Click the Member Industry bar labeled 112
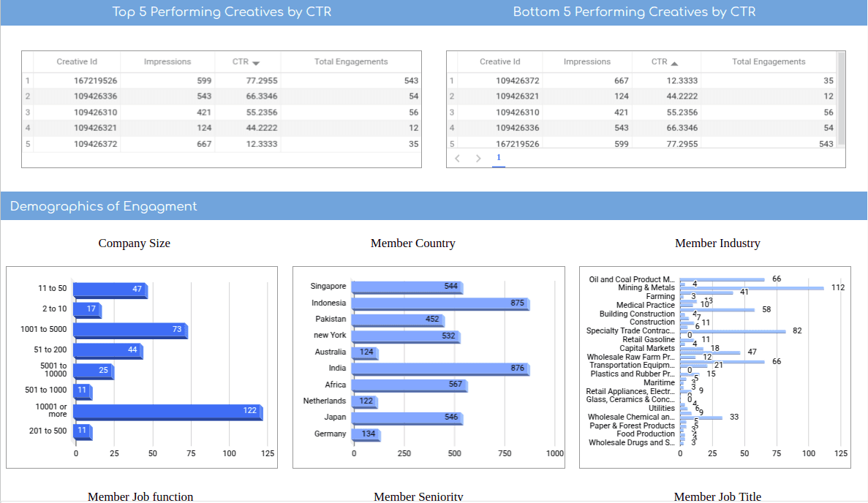868x503 pixels. coord(752,288)
